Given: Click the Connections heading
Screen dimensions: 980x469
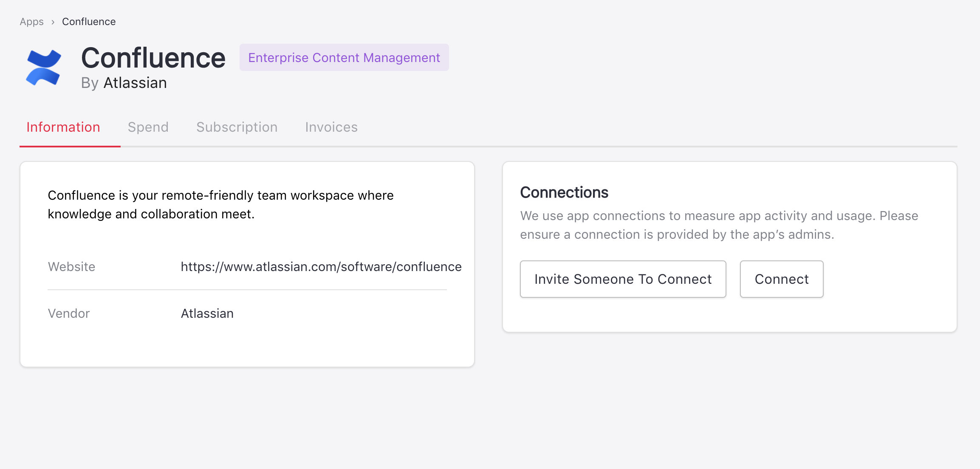Looking at the screenshot, I should (564, 192).
